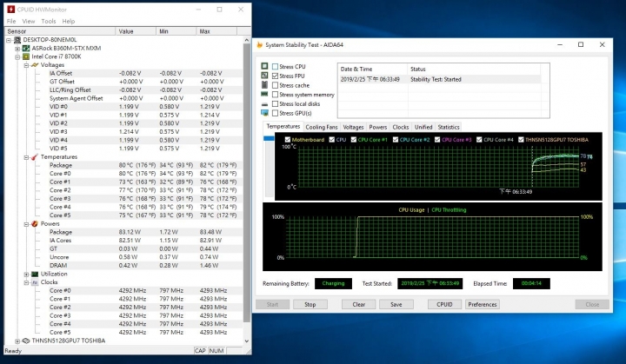This screenshot has height=364, width=626.
Task: Click the Utilization node icon
Action: (35, 274)
